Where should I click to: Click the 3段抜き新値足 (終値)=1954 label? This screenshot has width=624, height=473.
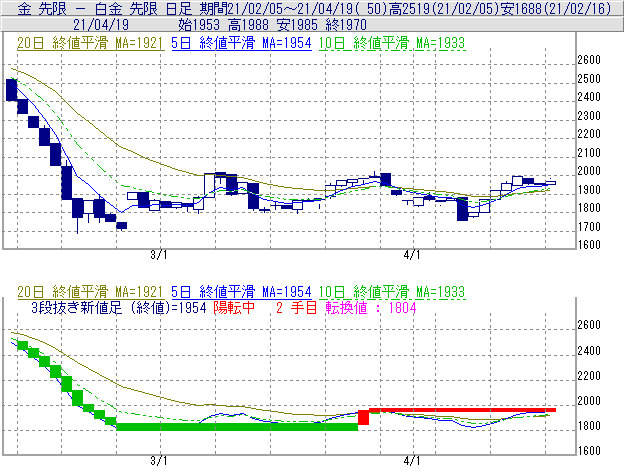[x=119, y=308]
